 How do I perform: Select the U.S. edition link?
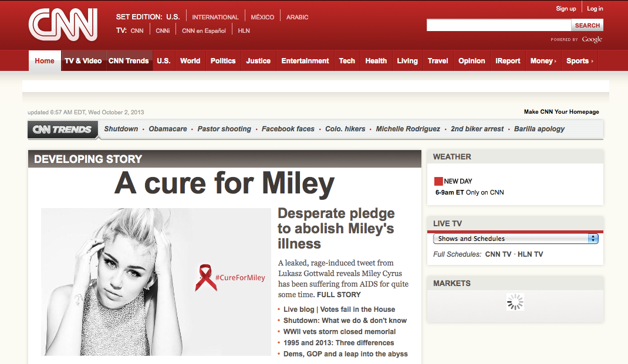point(173,17)
